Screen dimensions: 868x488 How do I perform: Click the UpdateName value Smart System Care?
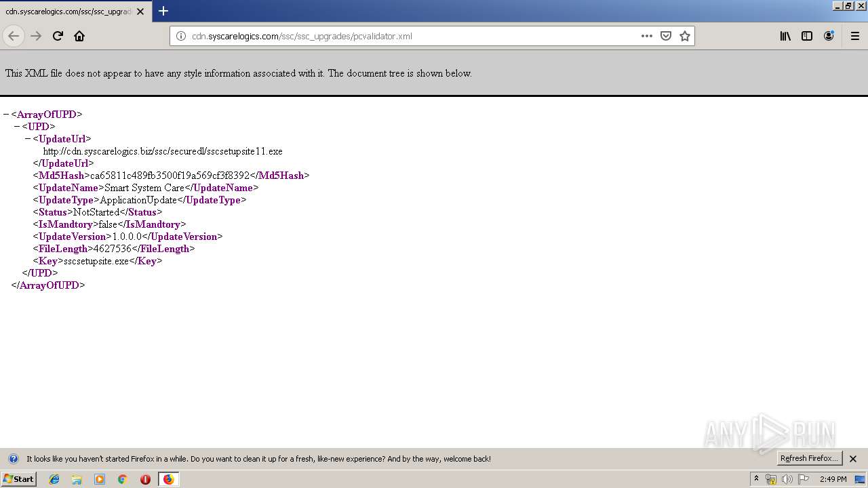(x=144, y=188)
